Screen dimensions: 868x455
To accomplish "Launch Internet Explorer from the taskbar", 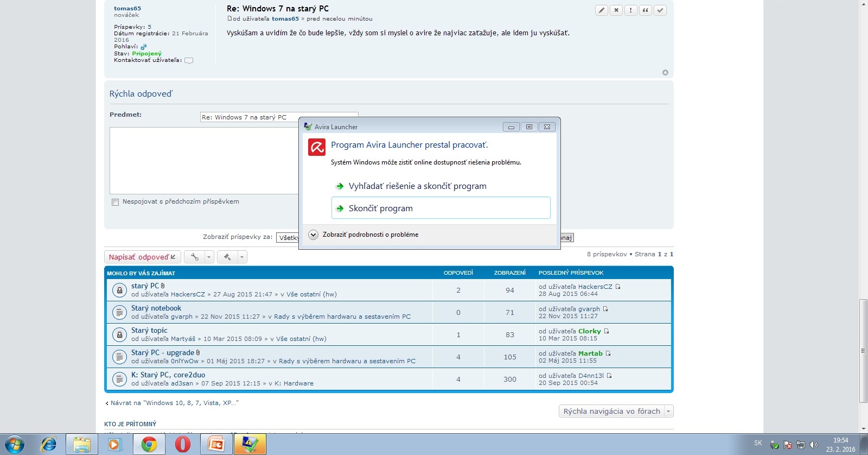I will [x=49, y=445].
